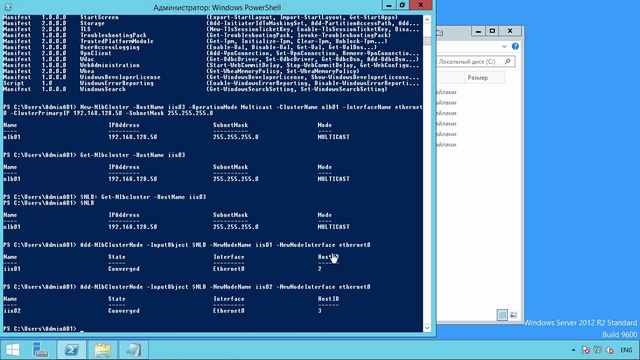Open File Explorer from the taskbar

pyautogui.click(x=102, y=350)
